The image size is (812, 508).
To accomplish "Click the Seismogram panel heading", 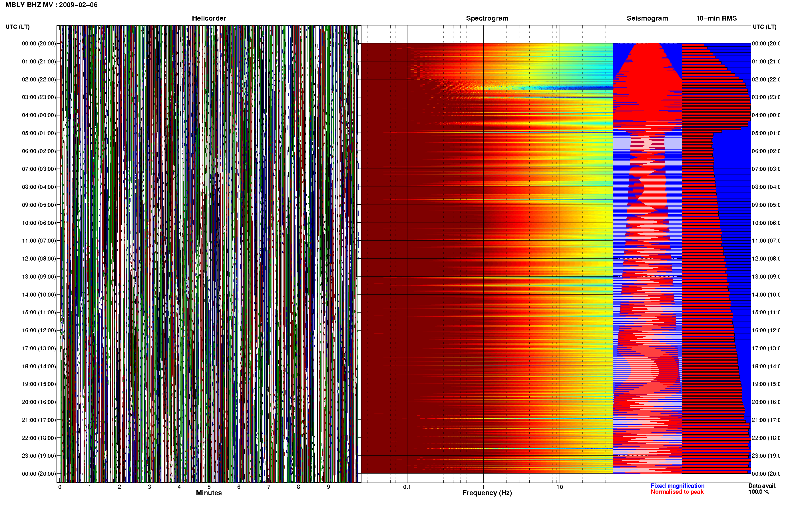I will (x=647, y=18).
